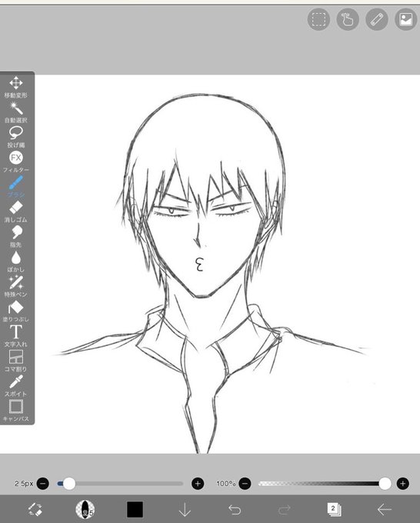Open the FX Filter tool (フィルター)
The image size is (420, 523).
15,162
